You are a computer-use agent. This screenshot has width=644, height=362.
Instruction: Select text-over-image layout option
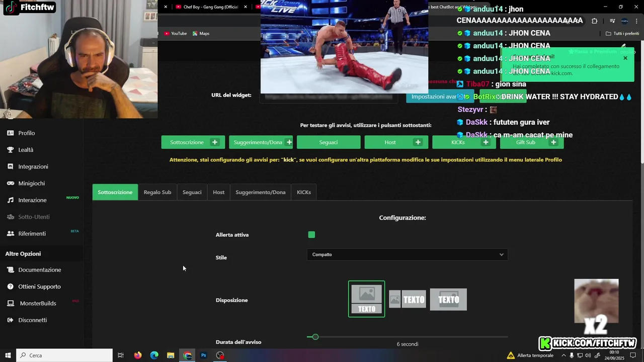pyautogui.click(x=448, y=300)
